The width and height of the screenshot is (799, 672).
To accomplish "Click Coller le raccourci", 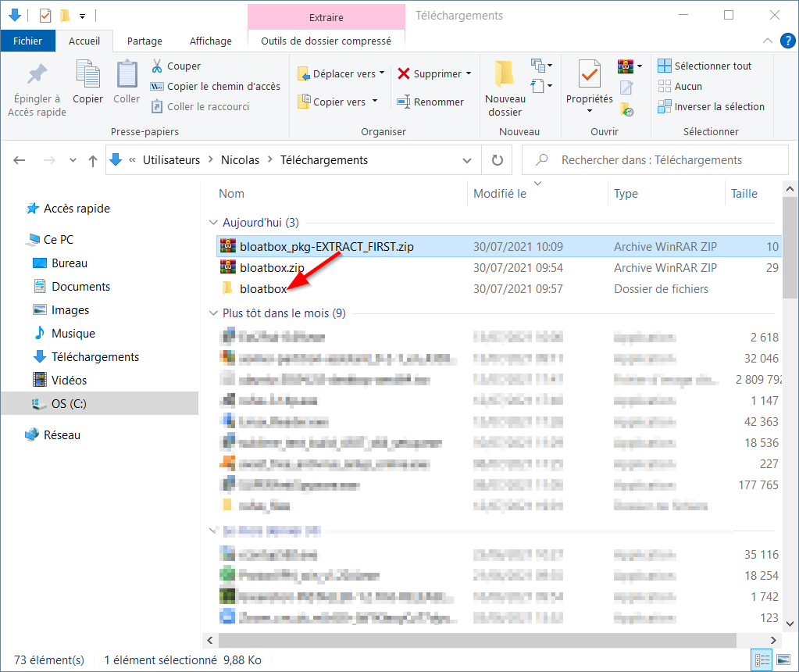I will 200,106.
